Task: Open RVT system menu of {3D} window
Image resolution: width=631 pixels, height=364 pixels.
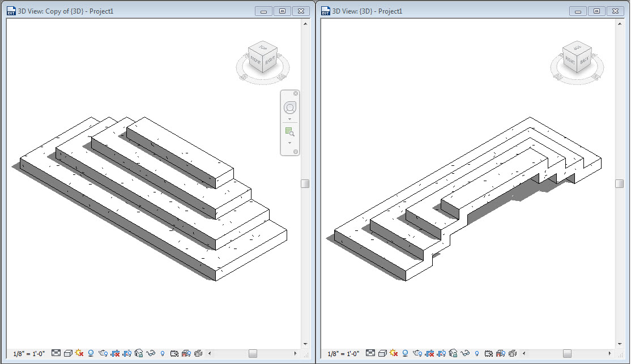Action: [x=325, y=11]
